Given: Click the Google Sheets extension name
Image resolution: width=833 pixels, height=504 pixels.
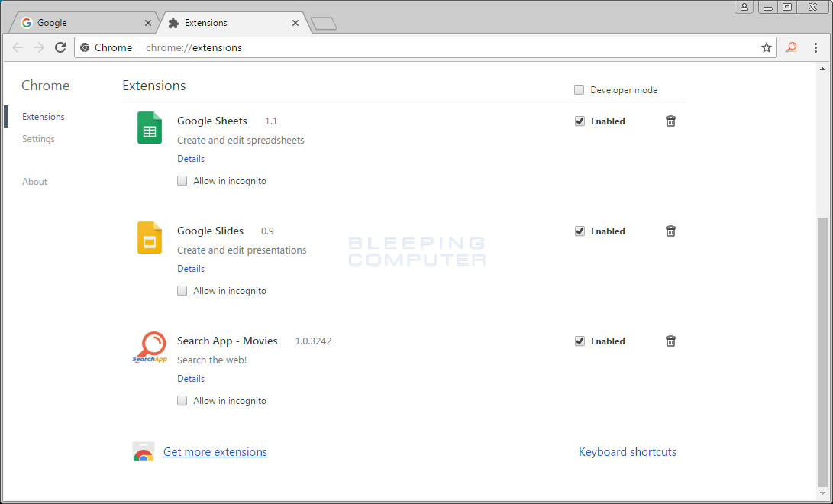Looking at the screenshot, I should tap(212, 121).
